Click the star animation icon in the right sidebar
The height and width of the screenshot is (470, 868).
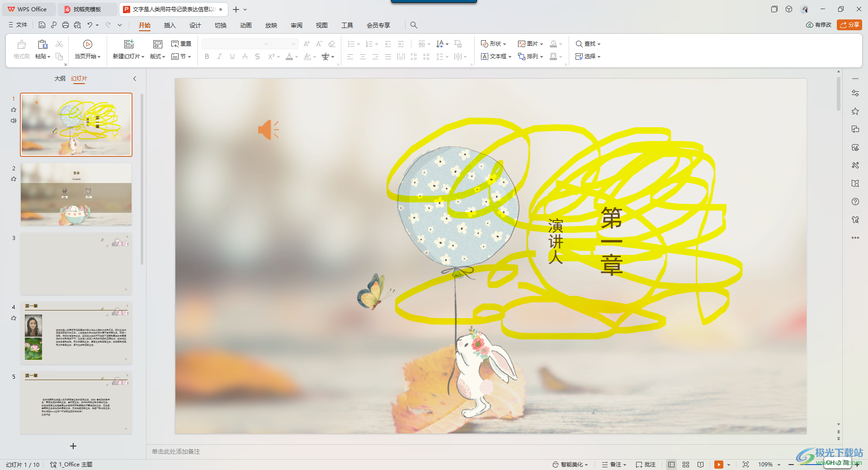pos(855,111)
